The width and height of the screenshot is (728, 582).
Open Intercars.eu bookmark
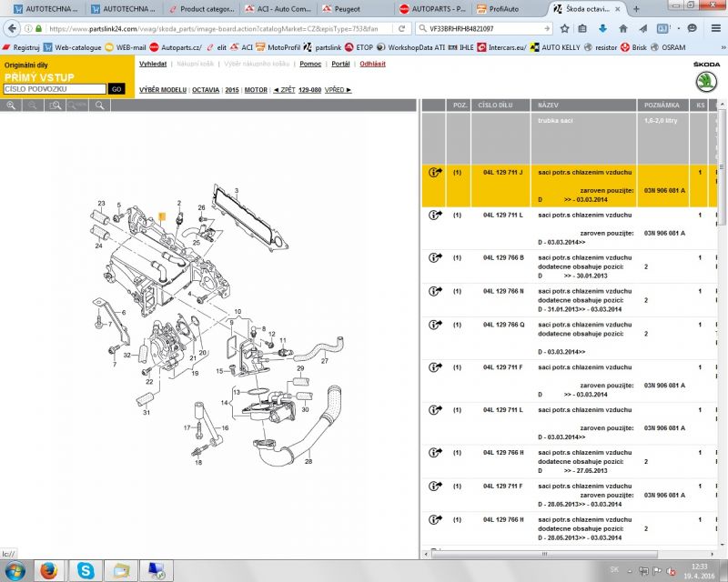(x=502, y=47)
